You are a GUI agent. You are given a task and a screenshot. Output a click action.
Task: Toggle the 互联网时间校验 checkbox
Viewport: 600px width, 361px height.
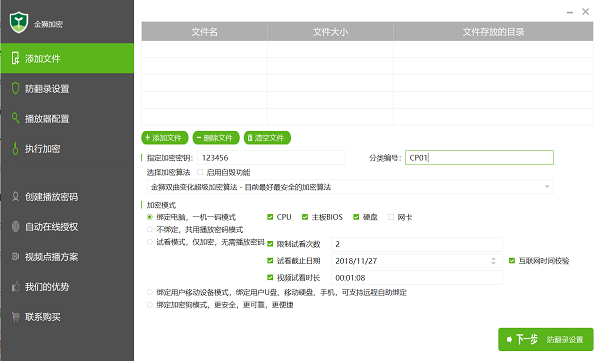point(512,261)
